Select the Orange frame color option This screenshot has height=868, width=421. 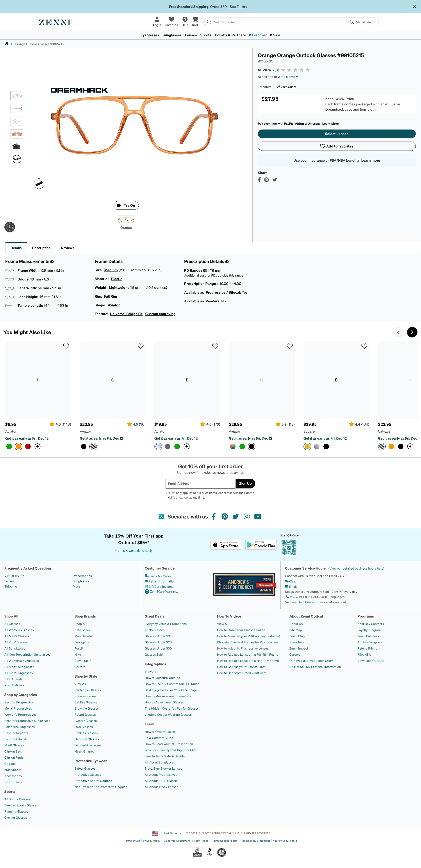126,222
